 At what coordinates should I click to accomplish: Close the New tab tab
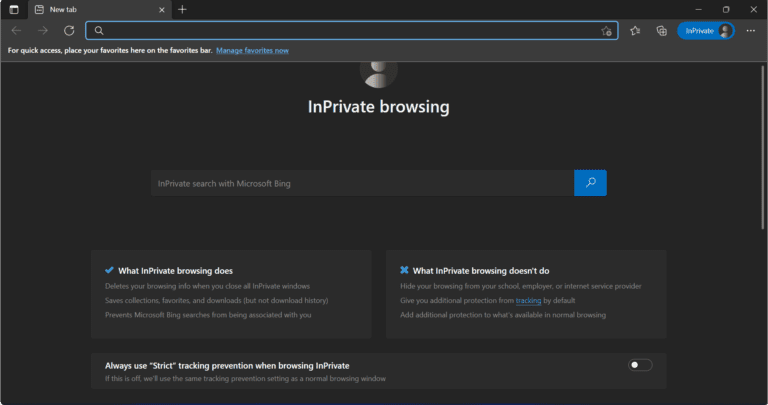pyautogui.click(x=159, y=9)
